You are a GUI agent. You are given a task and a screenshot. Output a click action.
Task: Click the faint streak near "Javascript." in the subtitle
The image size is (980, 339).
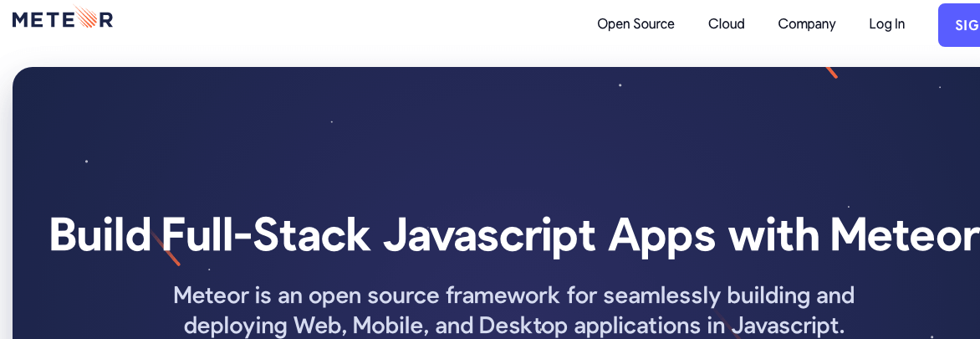[x=727, y=325]
